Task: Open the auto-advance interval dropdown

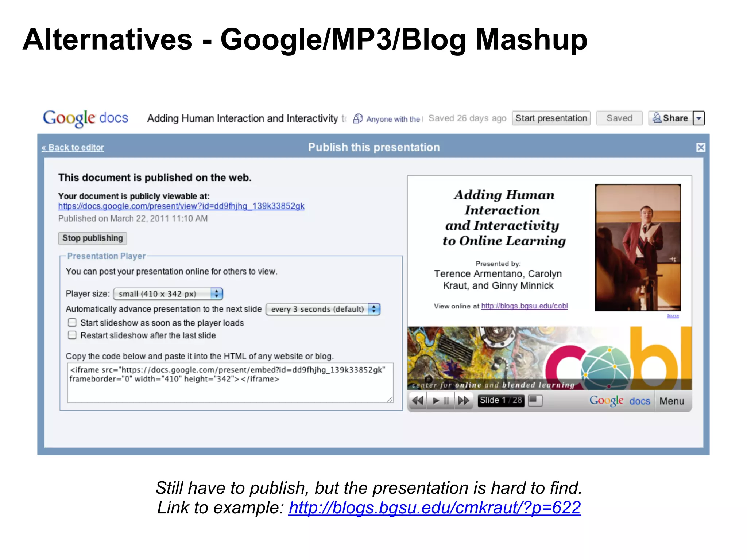Action: [323, 309]
